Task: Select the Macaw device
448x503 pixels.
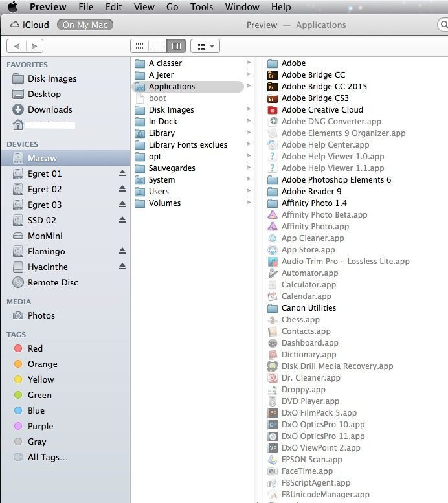Action: pyautogui.click(x=65, y=158)
